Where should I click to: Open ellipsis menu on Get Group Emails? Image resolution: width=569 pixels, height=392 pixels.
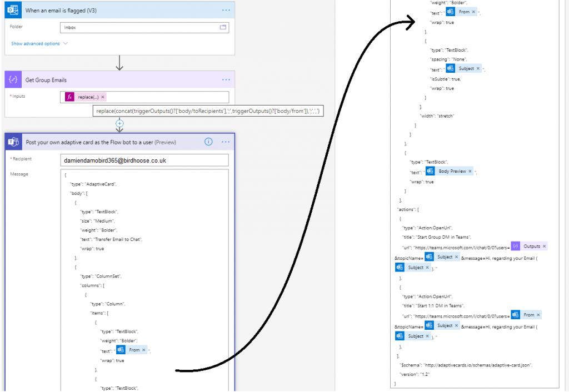click(226, 80)
